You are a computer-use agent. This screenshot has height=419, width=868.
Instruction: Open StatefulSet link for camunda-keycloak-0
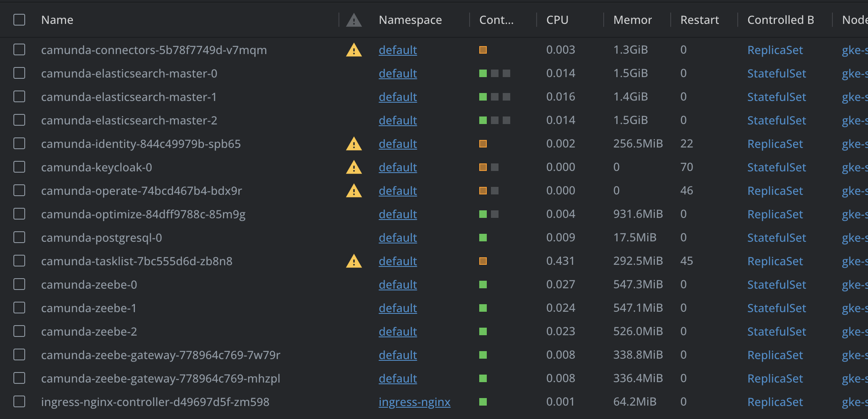coord(777,167)
